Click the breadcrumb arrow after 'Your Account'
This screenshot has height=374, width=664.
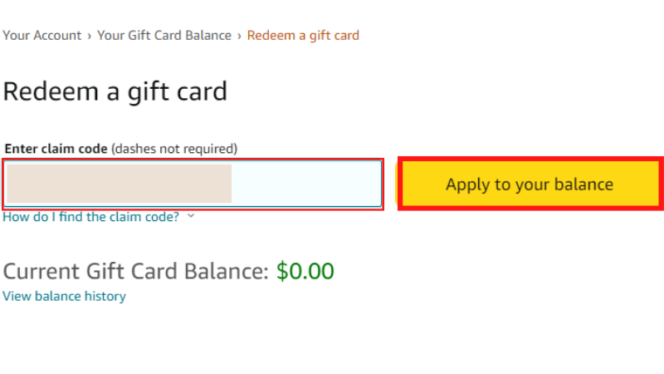click(89, 36)
